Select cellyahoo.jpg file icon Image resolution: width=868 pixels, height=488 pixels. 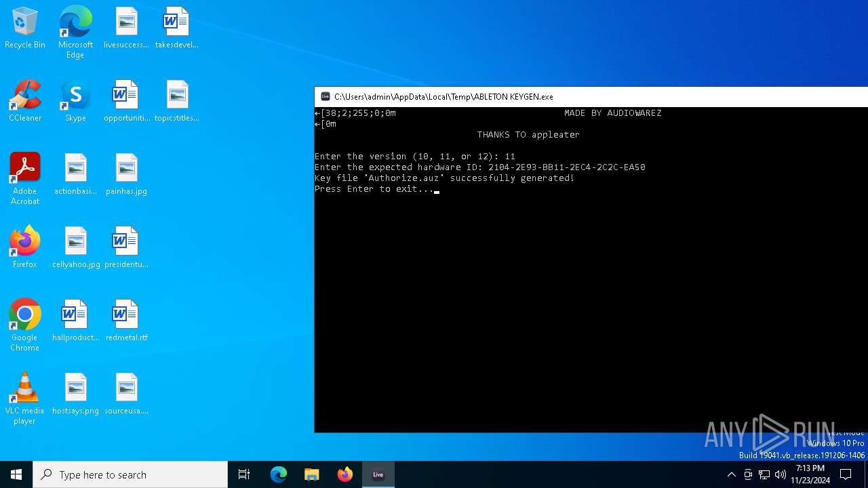point(75,248)
